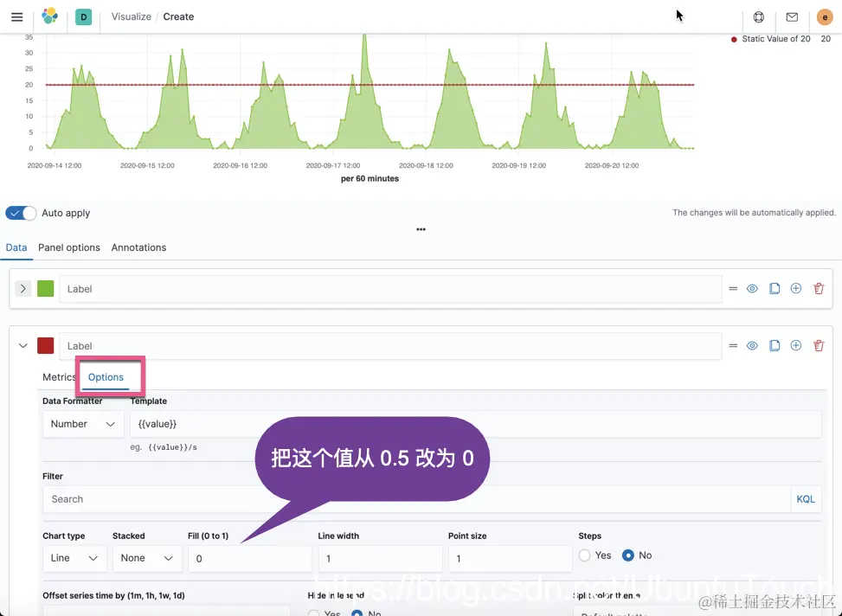Click the Template {{value}} field
Image resolution: width=842 pixels, height=616 pixels.
point(476,424)
